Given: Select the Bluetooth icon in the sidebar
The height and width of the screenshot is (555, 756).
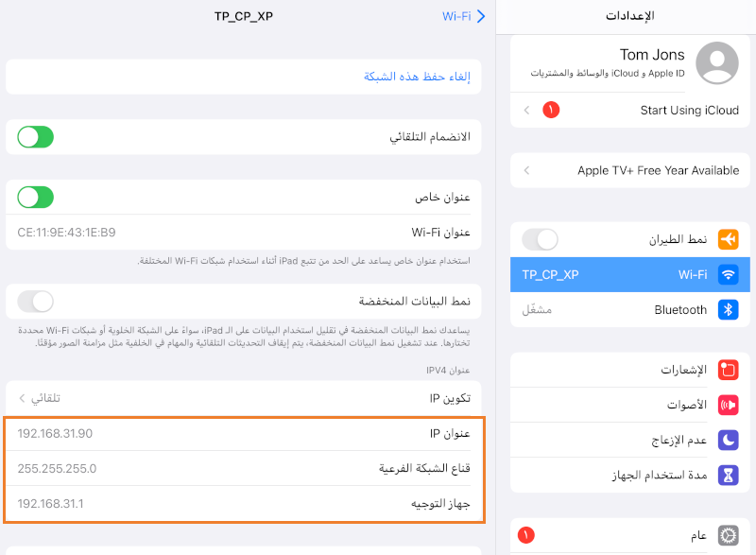Looking at the screenshot, I should [728, 309].
